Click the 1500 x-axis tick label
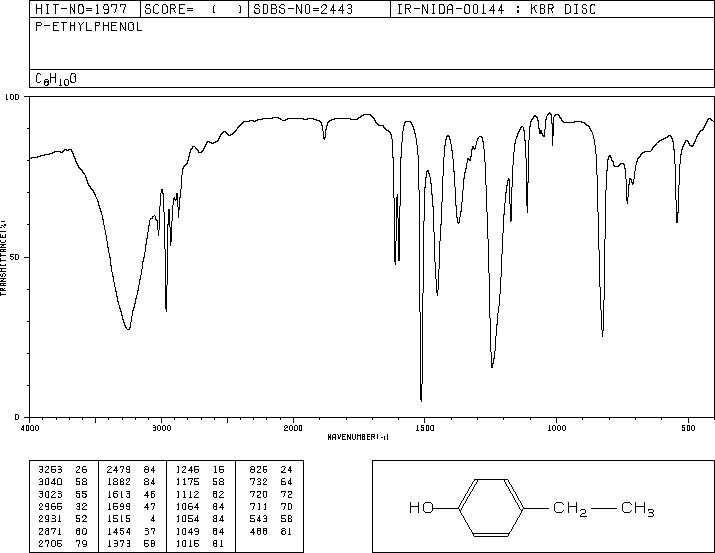The image size is (715, 553). (425, 428)
